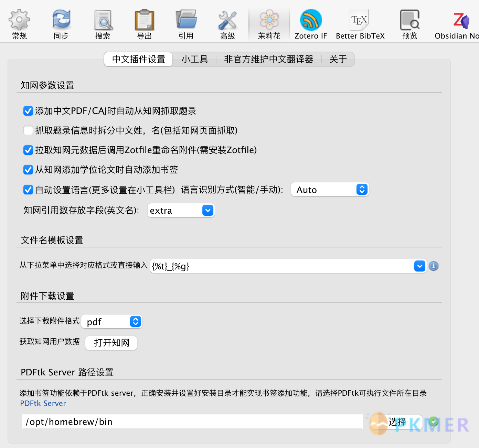Click the {%t}_{%g} filename template field
This screenshot has height=448, width=479.
282,266
